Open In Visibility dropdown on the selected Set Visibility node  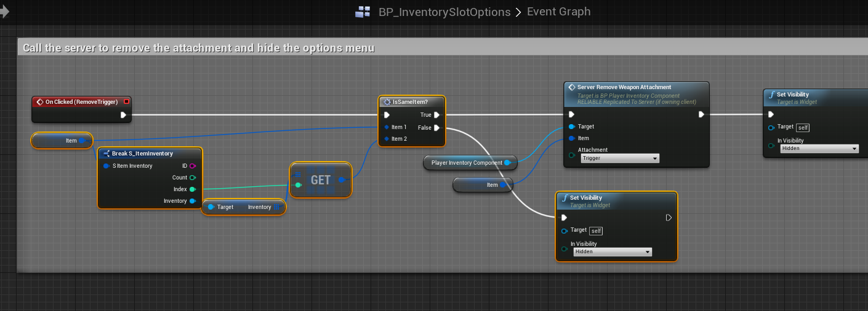[x=612, y=252]
